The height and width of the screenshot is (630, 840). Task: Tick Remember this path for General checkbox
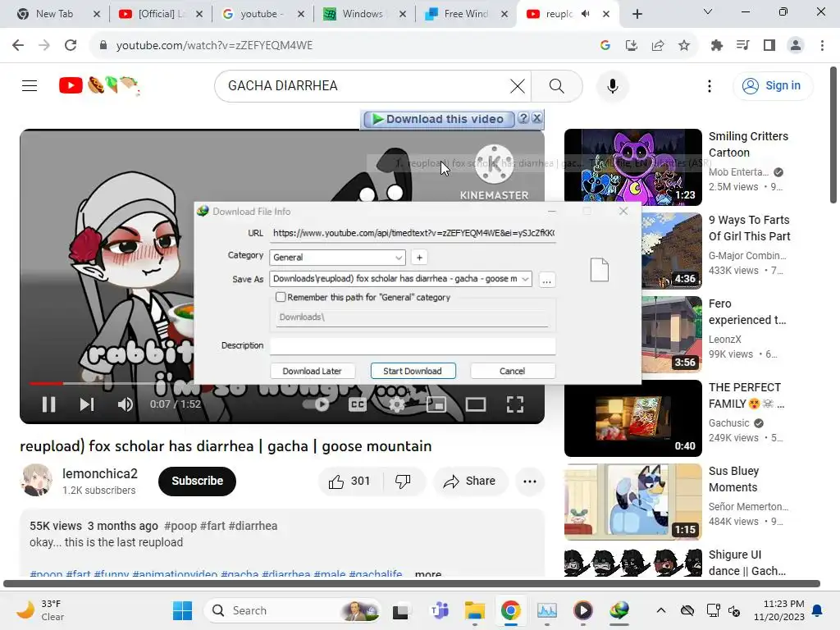tap(281, 297)
